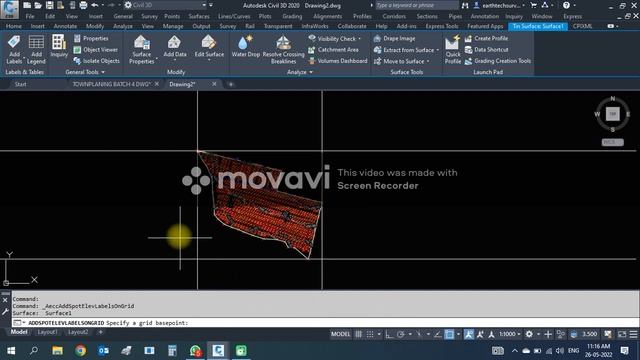Open Chrome from Windows taskbar

80,351
